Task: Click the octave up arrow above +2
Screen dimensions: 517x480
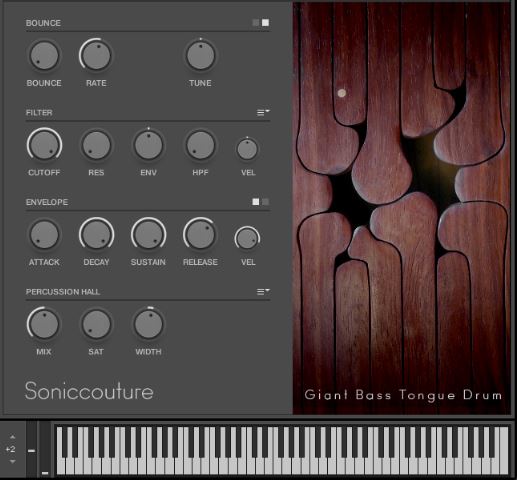Action: [x=13, y=437]
